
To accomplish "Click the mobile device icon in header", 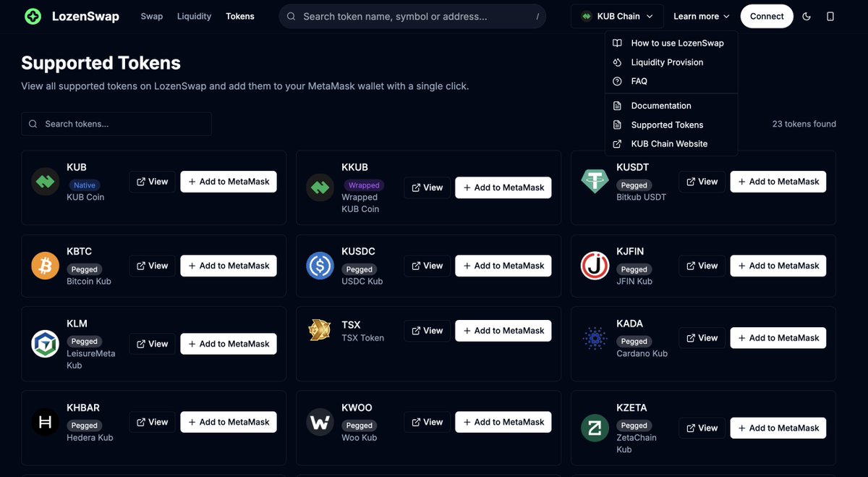I will (830, 16).
